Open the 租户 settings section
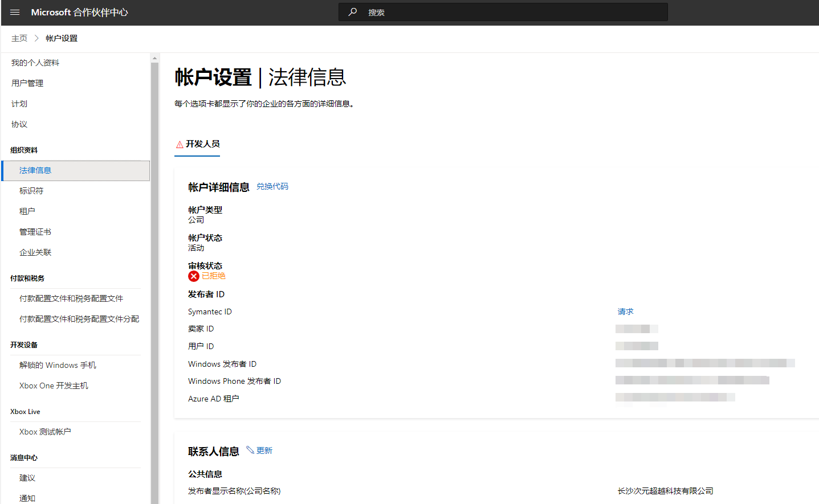This screenshot has height=504, width=819. tap(27, 211)
